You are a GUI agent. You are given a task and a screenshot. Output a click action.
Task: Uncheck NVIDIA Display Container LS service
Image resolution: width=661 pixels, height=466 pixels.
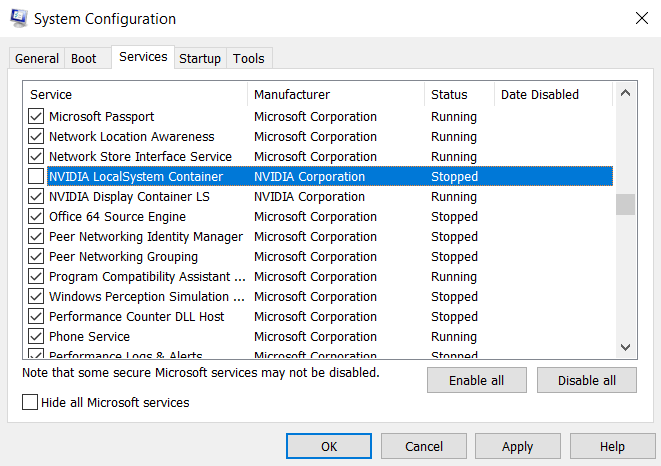pyautogui.click(x=36, y=197)
